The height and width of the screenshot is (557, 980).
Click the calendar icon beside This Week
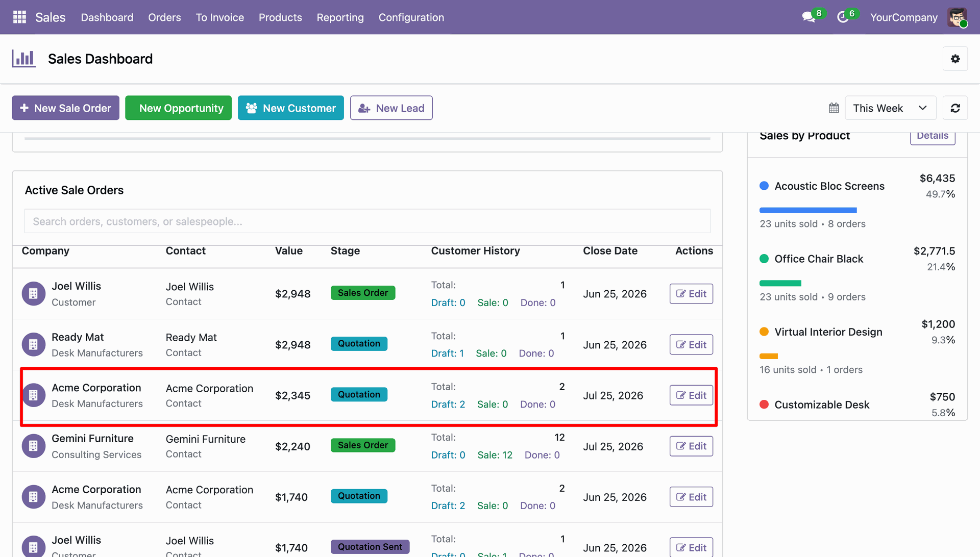tap(834, 108)
